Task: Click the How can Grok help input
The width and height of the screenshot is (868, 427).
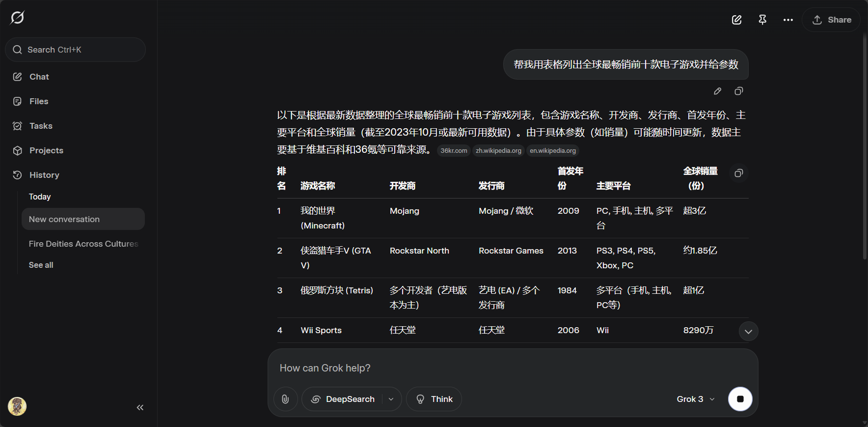Action: tap(513, 368)
